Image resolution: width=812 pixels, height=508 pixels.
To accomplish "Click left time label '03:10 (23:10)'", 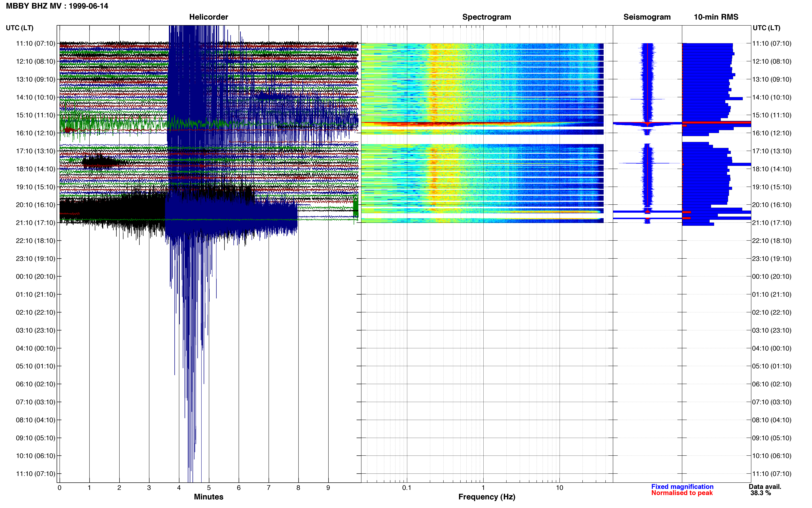I will tap(36, 330).
